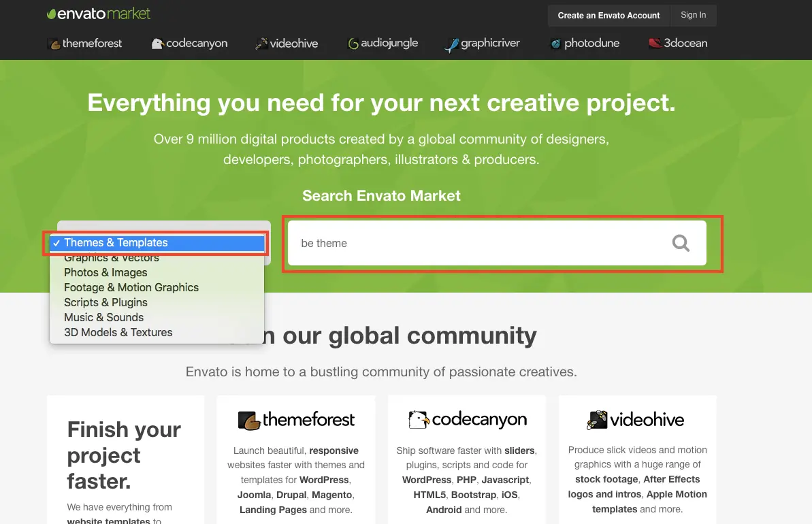Click the CodeCanyon card logo
Viewport: 812px width, 524px height.
click(x=468, y=420)
